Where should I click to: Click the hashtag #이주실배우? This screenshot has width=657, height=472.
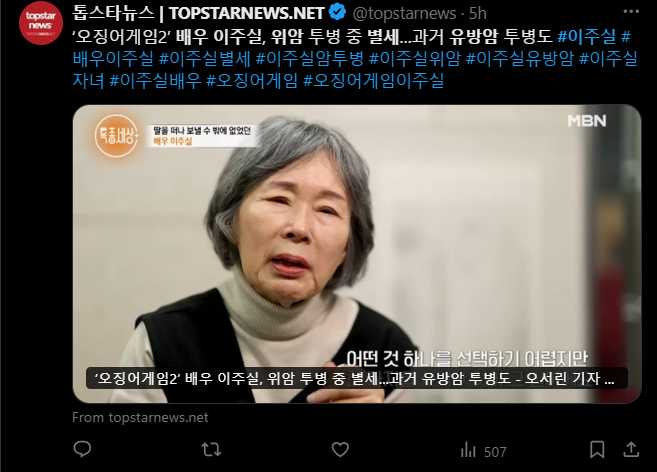point(155,80)
